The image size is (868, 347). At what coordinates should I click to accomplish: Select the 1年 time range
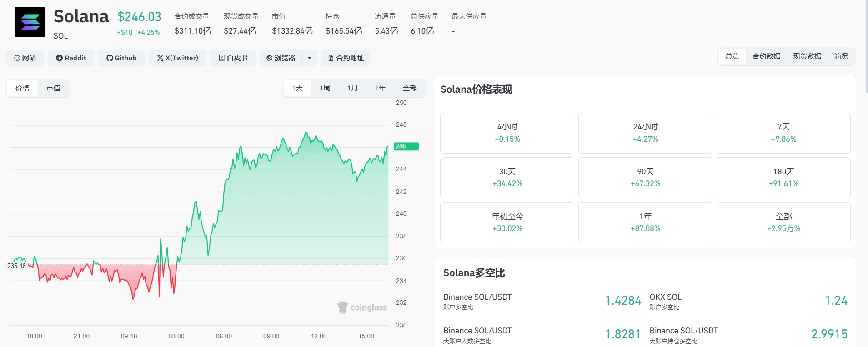point(381,88)
